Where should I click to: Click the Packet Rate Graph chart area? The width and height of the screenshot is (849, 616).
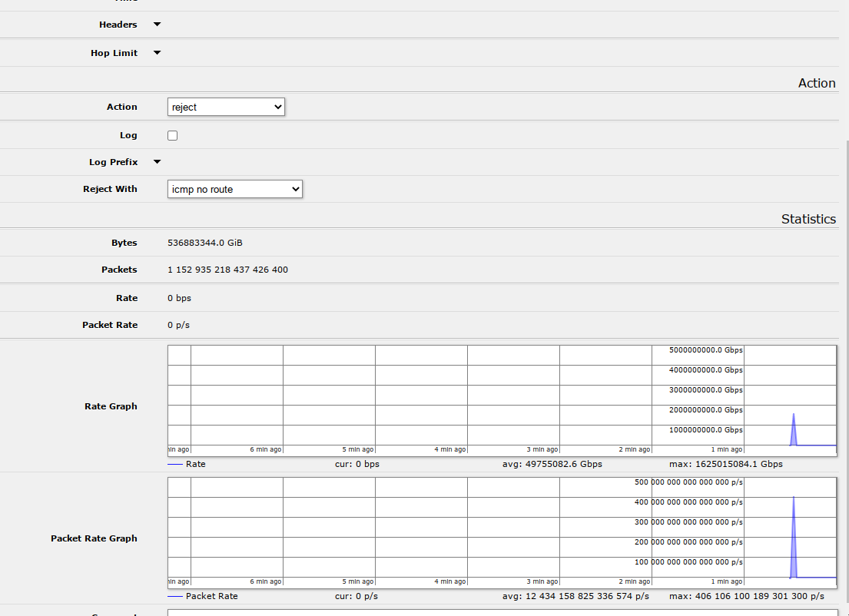tap(502, 532)
